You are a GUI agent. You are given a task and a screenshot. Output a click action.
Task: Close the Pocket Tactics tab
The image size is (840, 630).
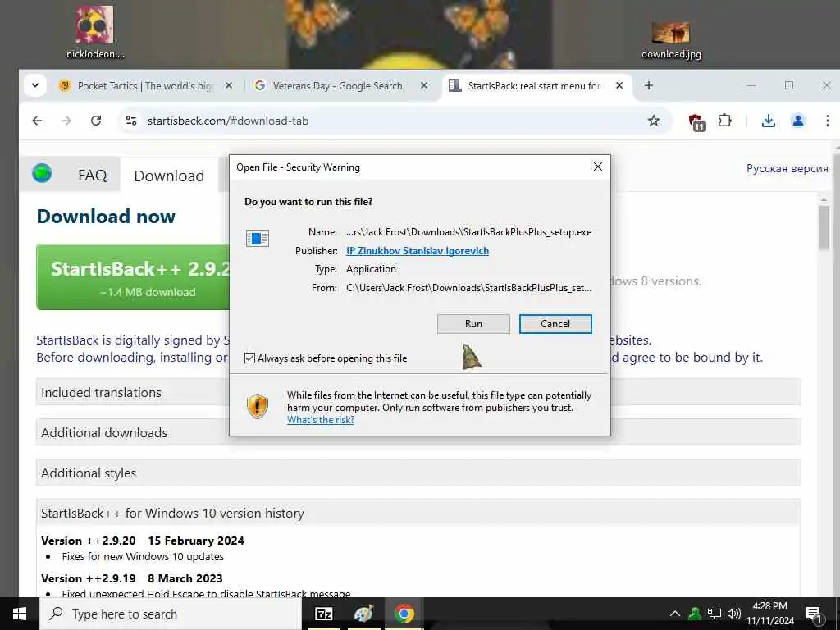[229, 85]
